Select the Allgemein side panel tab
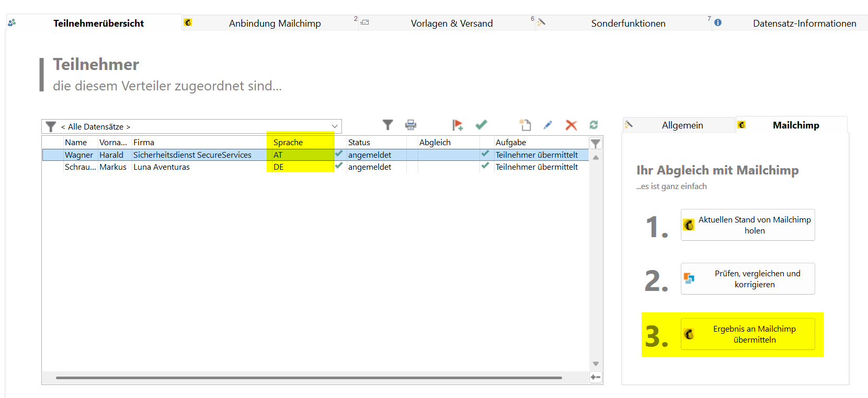The width and height of the screenshot is (868, 398). [682, 125]
